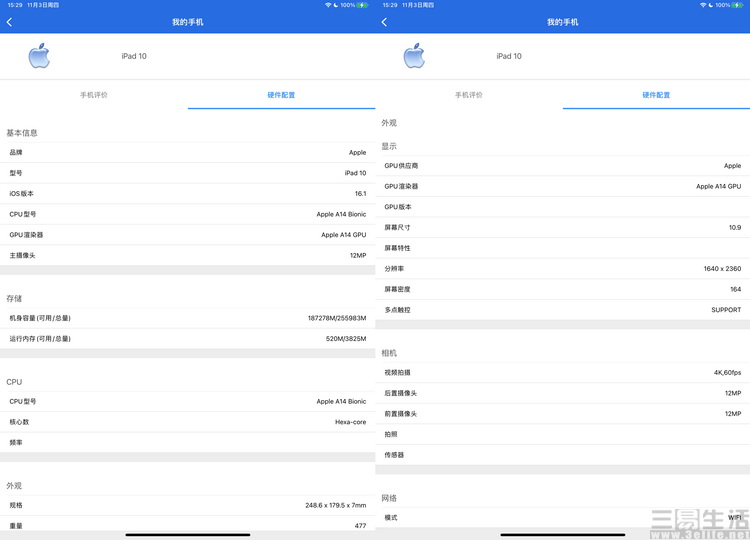Screen dimensions: 750x540
Task: Click the 显示 section heading
Action: point(389,146)
